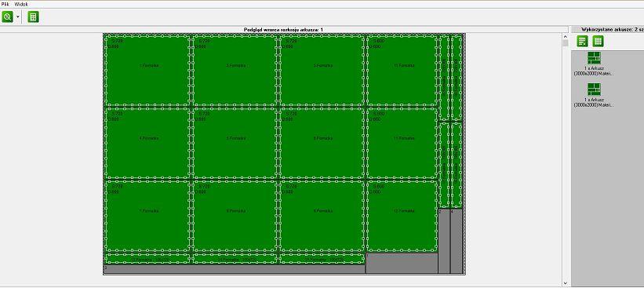Select the right lower vertical strip panel
The image size is (644, 288).
click(x=457, y=165)
